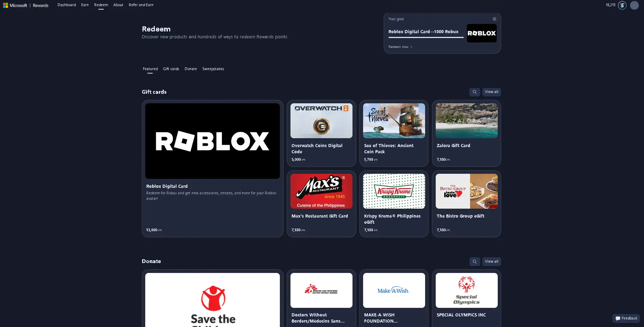
Task: Open the Zalora Gift Card image
Action: [x=467, y=121]
